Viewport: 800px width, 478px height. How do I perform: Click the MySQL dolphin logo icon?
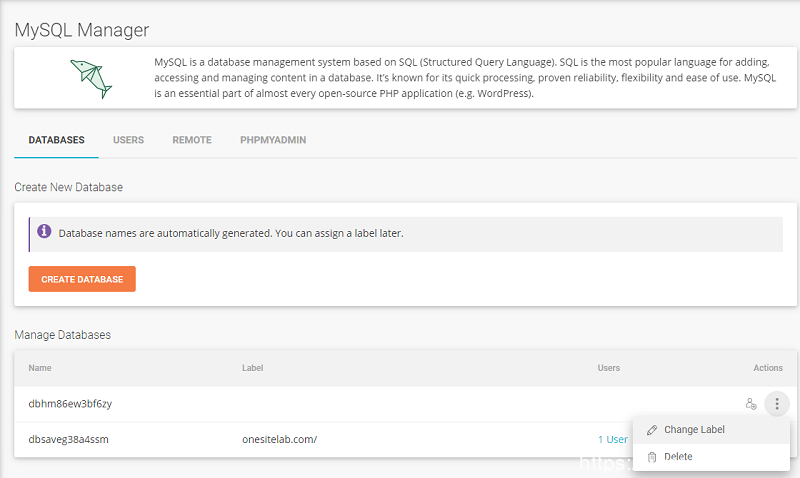pos(86,75)
